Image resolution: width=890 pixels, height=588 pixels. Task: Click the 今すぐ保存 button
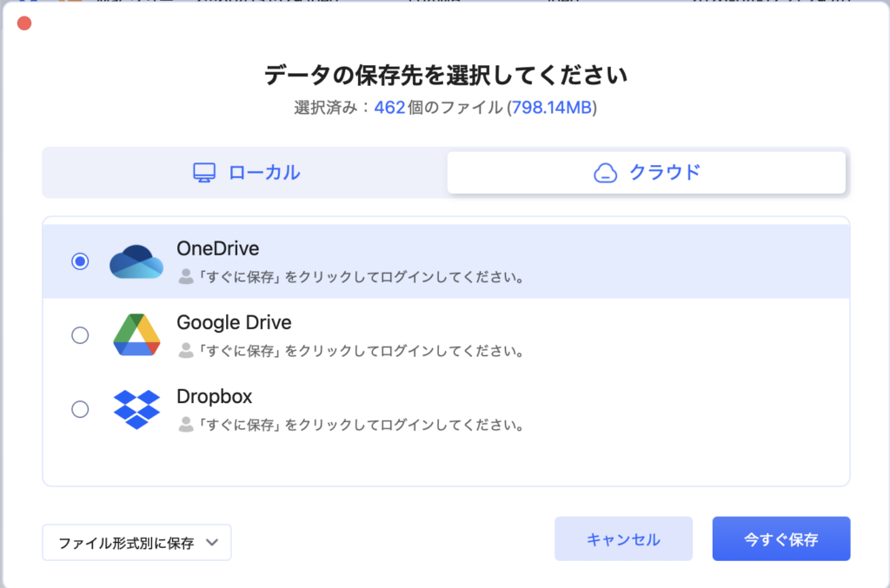point(780,538)
